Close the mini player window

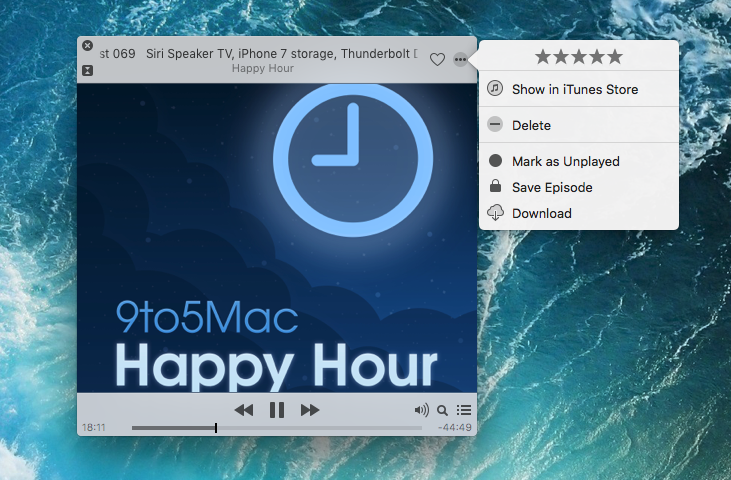coord(88,46)
